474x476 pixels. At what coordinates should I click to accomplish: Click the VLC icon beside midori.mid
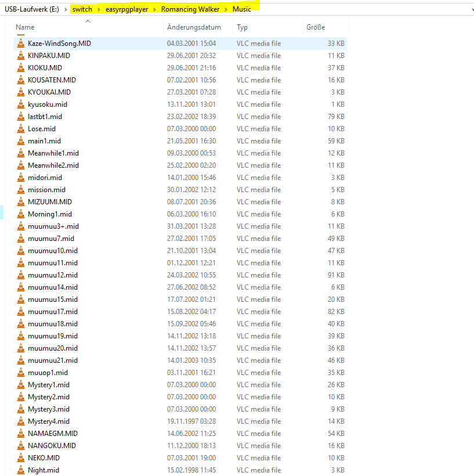click(x=21, y=177)
